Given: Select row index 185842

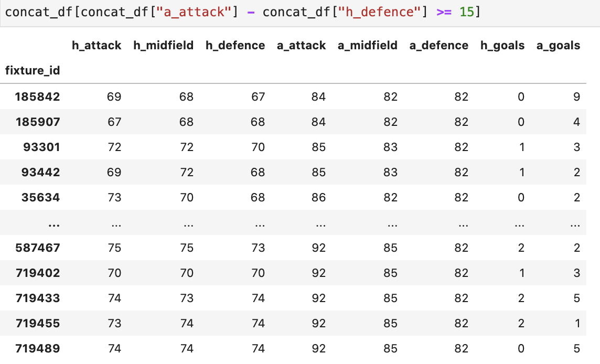Looking at the screenshot, I should 38,97.
